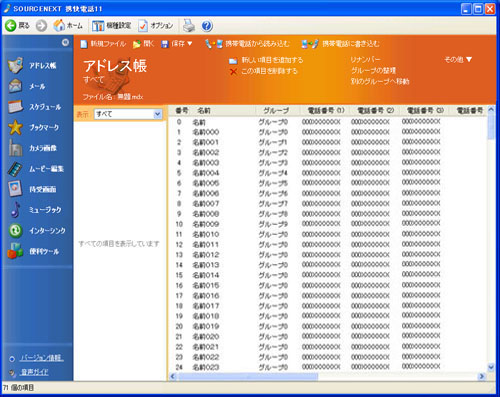Collapse the sidebar with the round toggle button
500x397 pixels.
click(x=65, y=42)
